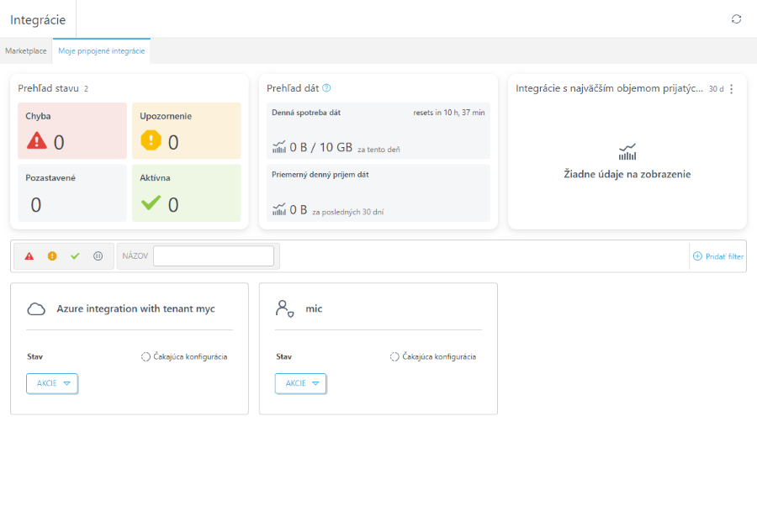Toggle the orange warning status filter

click(52, 256)
